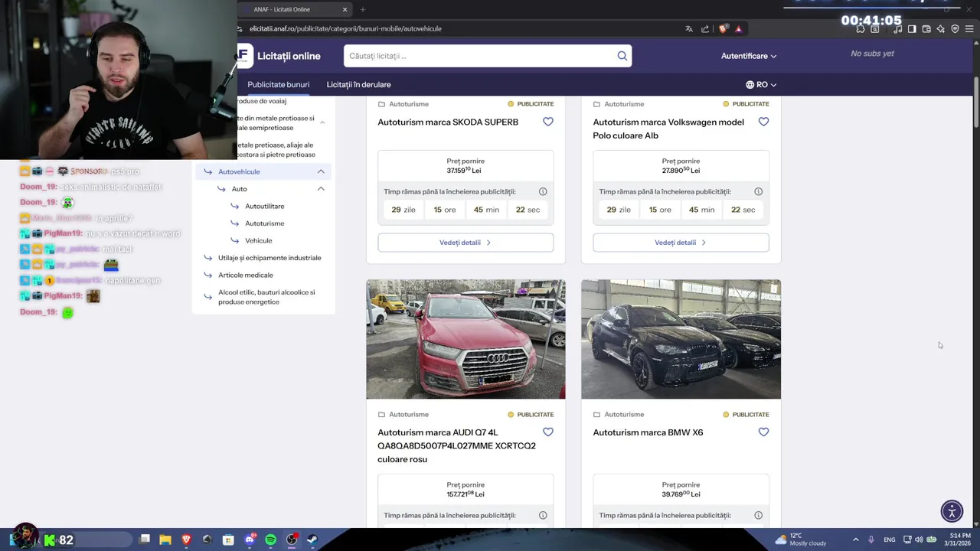The width and height of the screenshot is (980, 551).
Task: Click the volume speaker tray icon
Action: click(919, 540)
